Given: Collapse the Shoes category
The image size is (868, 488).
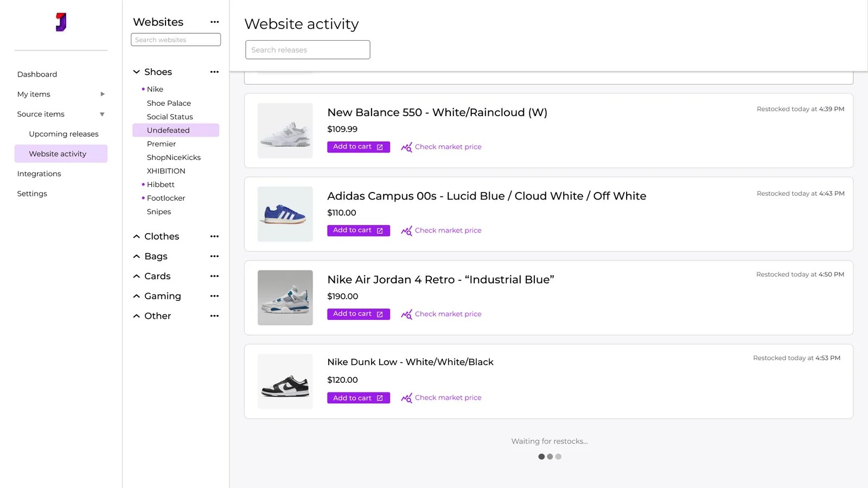Looking at the screenshot, I should (x=137, y=72).
